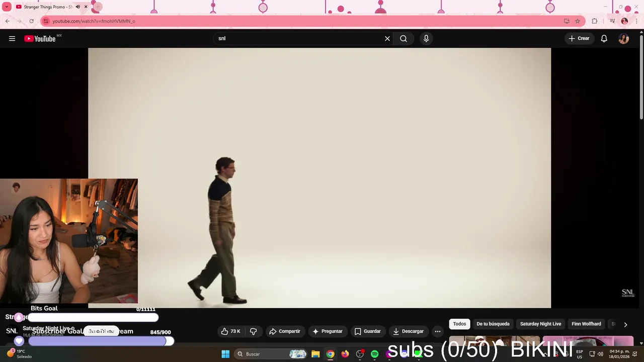
Task: Open the Crear create menu
Action: [x=579, y=39]
